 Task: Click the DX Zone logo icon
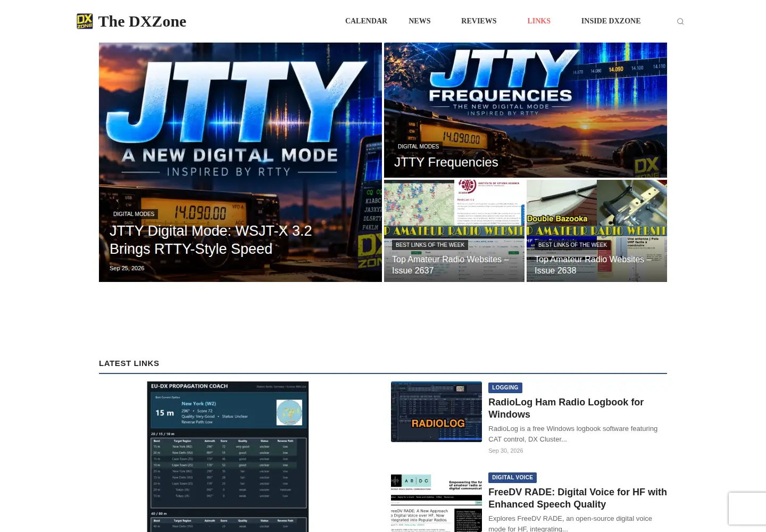(x=85, y=21)
